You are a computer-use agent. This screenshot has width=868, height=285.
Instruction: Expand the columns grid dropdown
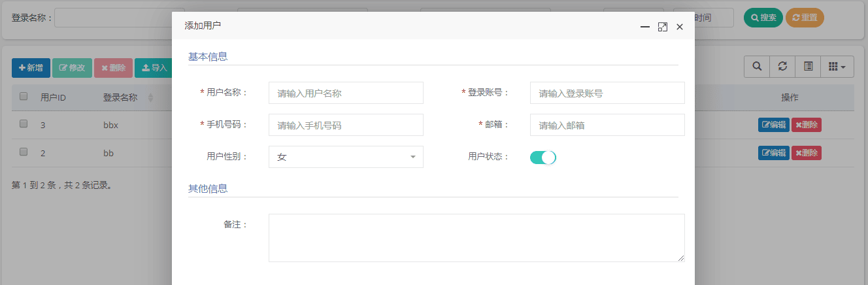pos(837,67)
